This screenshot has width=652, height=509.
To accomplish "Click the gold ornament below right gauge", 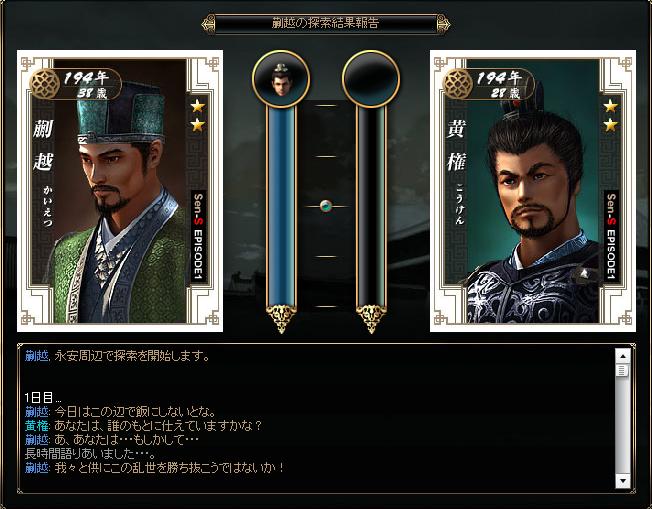I will coord(371,319).
